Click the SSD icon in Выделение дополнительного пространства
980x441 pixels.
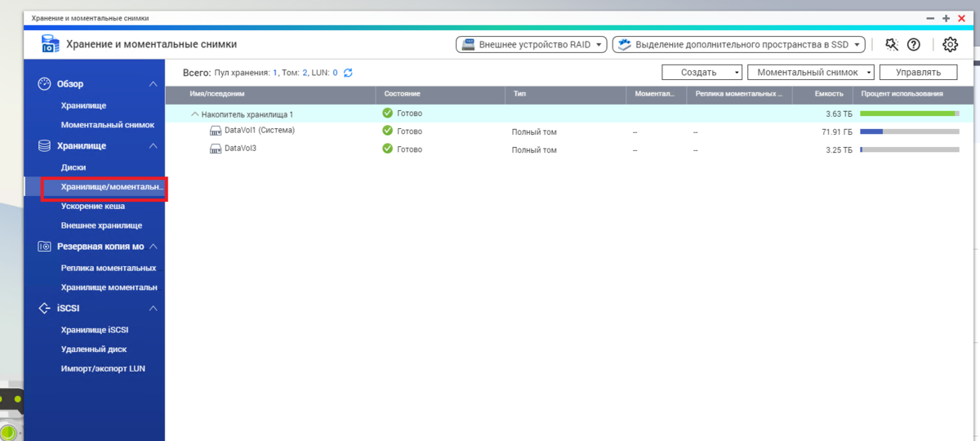pos(625,45)
